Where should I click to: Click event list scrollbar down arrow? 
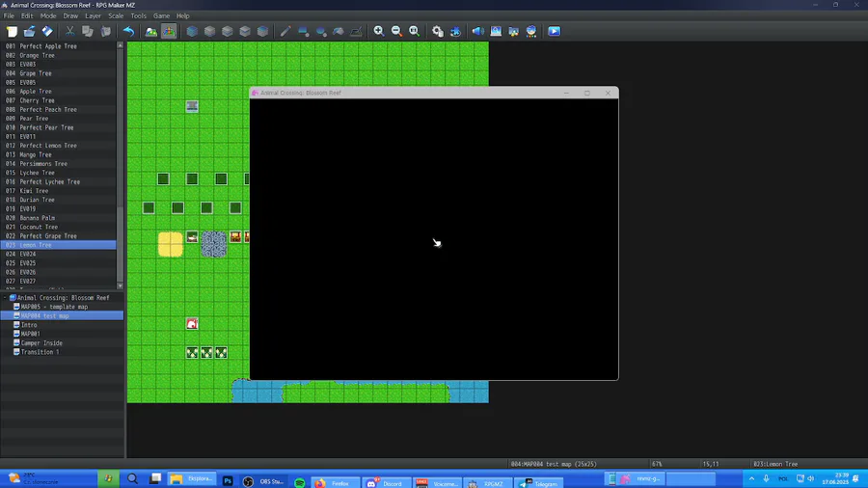click(x=121, y=285)
